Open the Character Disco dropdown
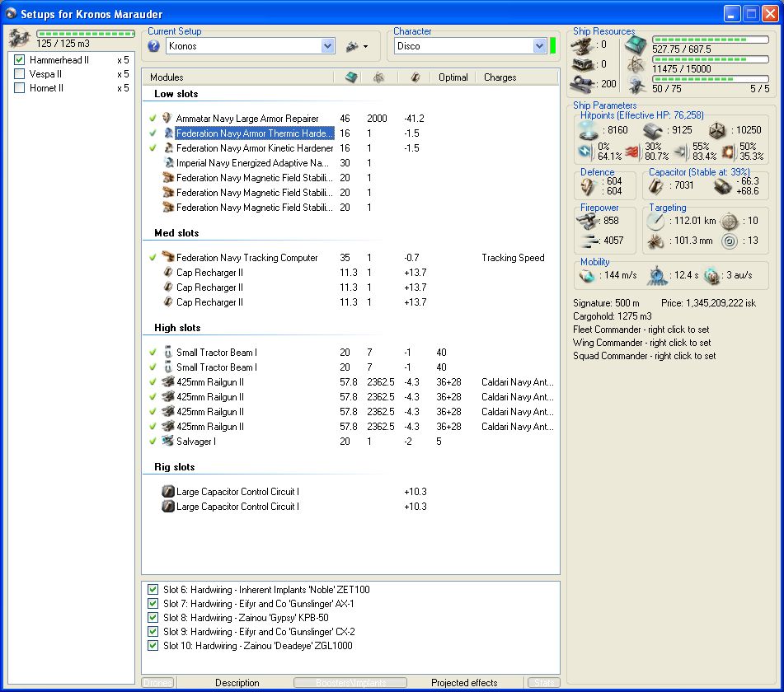 click(539, 46)
